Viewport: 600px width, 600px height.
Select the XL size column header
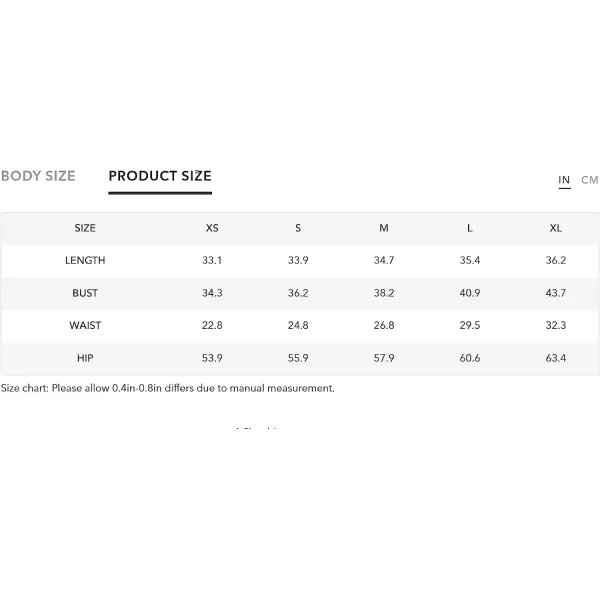(556, 228)
